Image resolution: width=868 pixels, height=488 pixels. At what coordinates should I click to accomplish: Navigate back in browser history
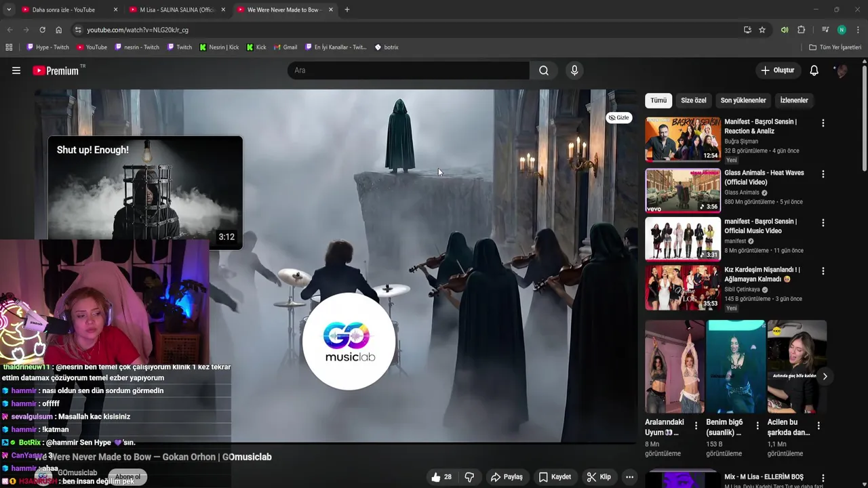click(9, 30)
